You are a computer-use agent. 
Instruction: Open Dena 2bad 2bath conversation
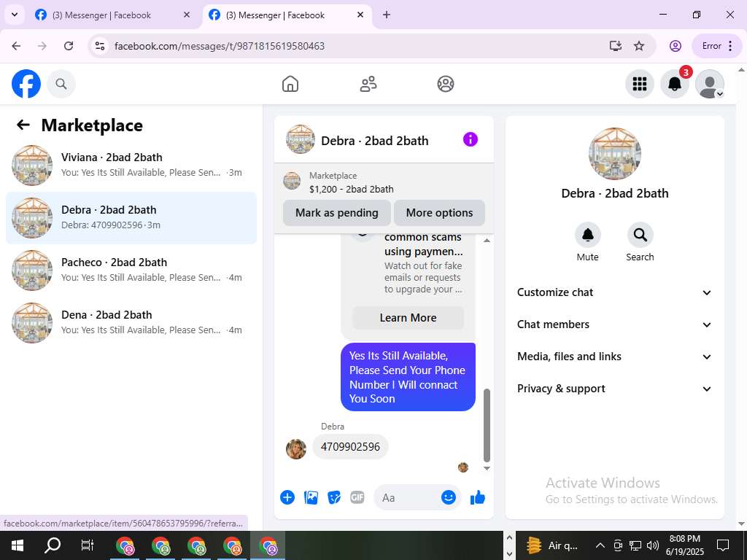[131, 322]
